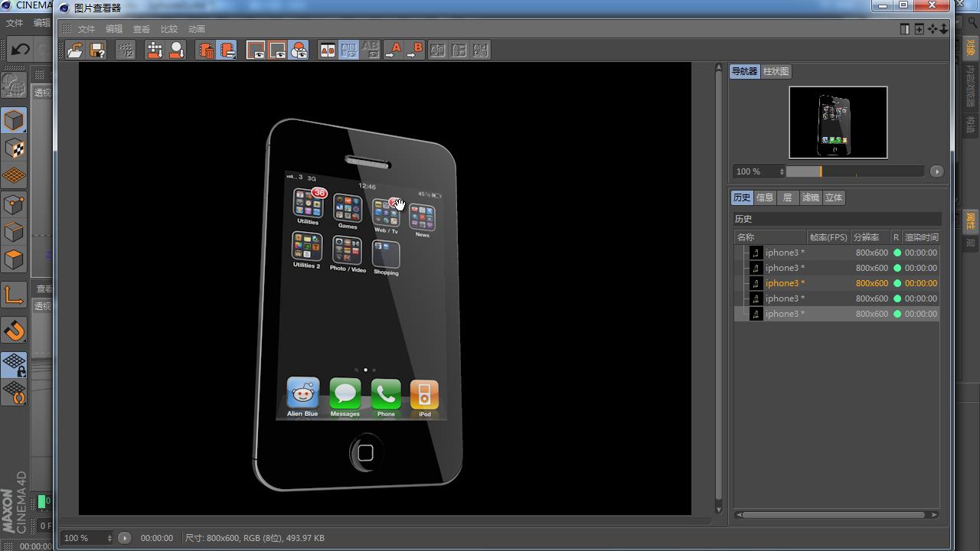This screenshot has width=980, height=551.
Task: Click the trash icon to delete images
Action: pos(205,51)
